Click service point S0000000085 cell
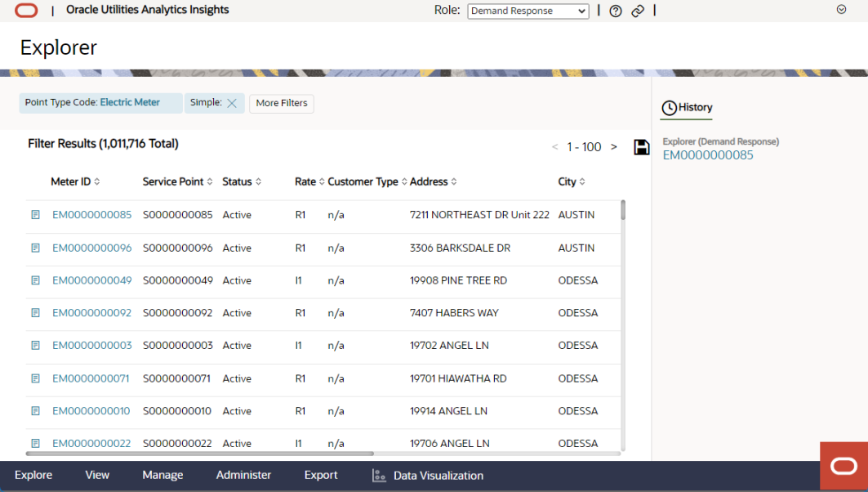Image resolution: width=868 pixels, height=492 pixels. tap(178, 215)
